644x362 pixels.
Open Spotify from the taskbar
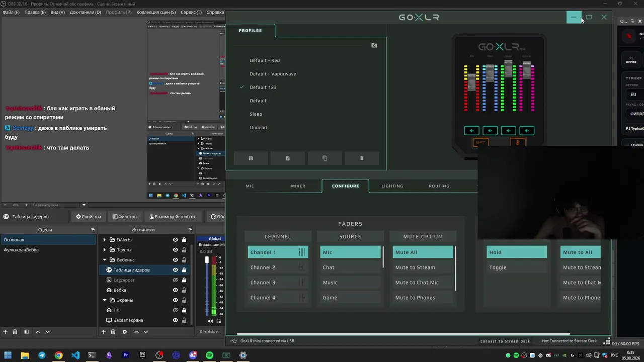(x=209, y=355)
